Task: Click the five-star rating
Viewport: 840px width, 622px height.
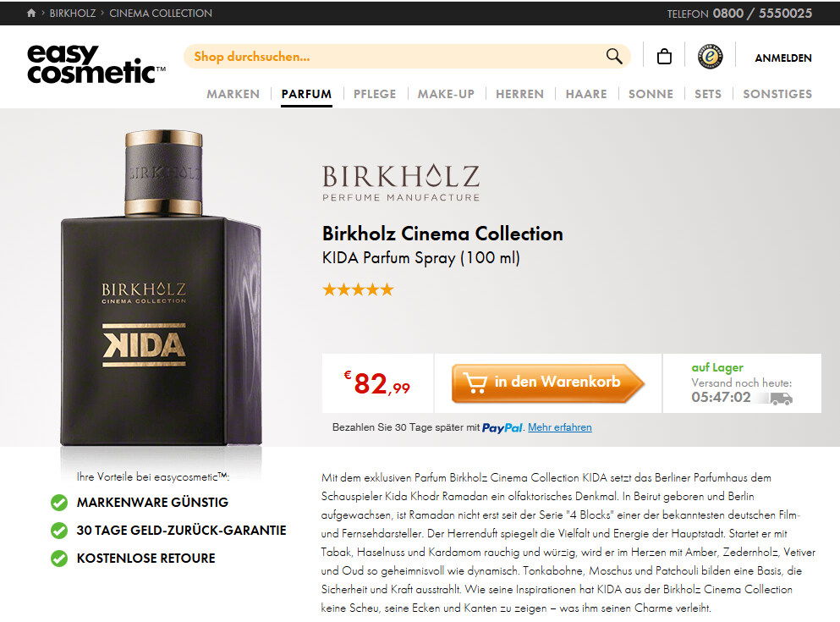Action: [359, 289]
